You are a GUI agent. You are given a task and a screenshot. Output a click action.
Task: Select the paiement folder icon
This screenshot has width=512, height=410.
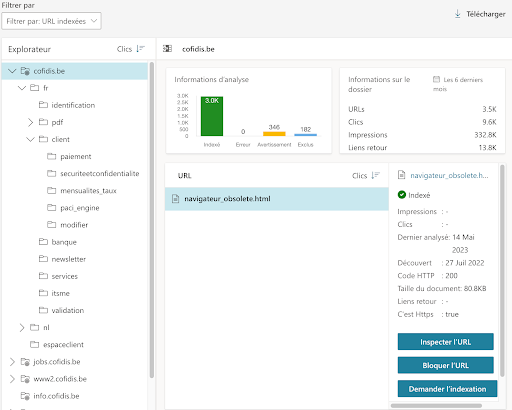52,156
